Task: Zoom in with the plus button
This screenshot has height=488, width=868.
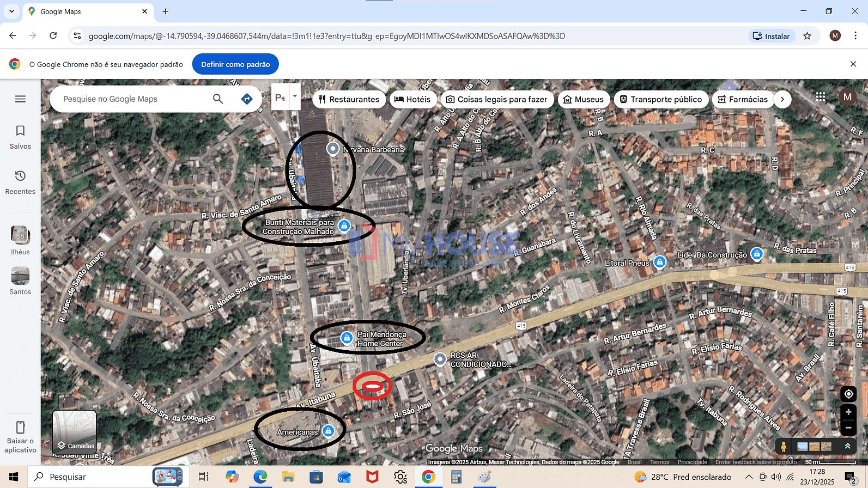Action: 848,412
